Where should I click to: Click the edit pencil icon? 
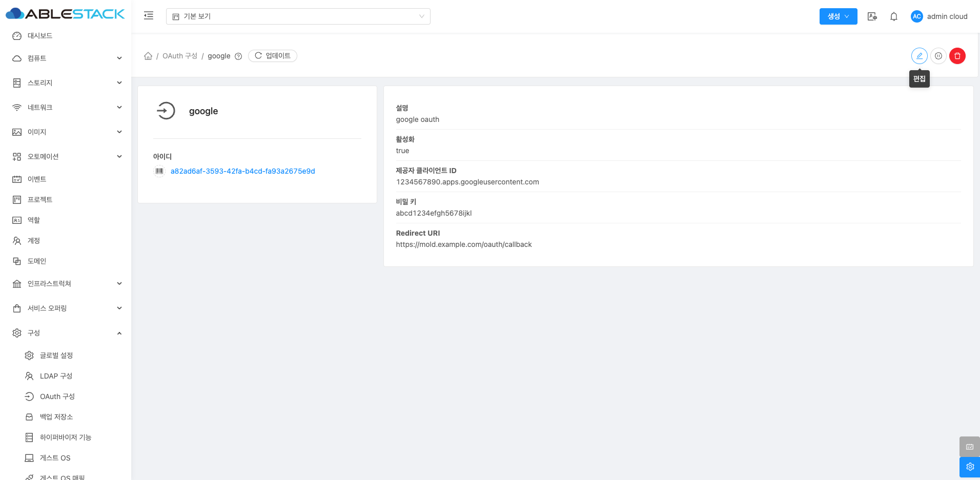(x=919, y=56)
